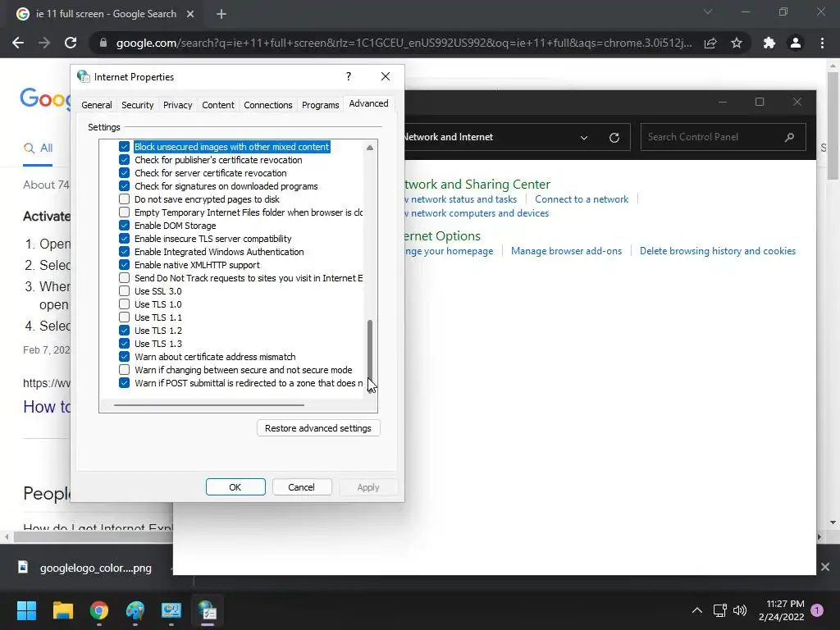This screenshot has height=630, width=840.
Task: Uncheck Block unsecured images with mixed content
Action: tap(125, 147)
